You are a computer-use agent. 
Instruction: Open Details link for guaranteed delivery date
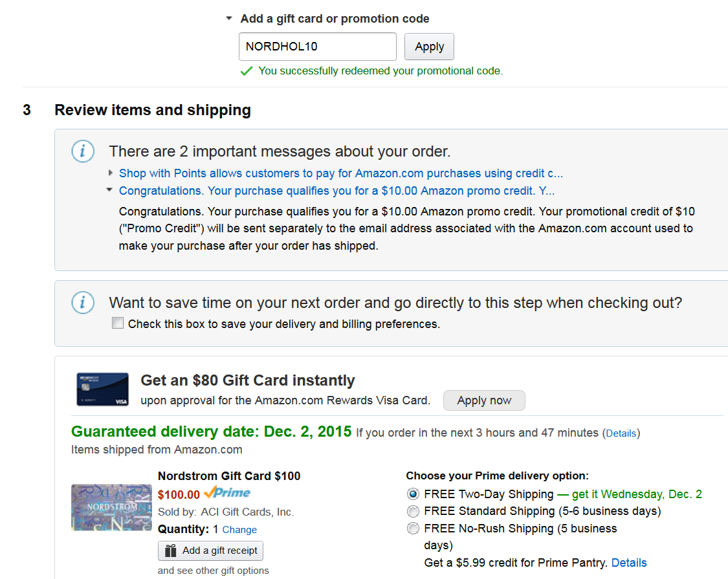[621, 433]
